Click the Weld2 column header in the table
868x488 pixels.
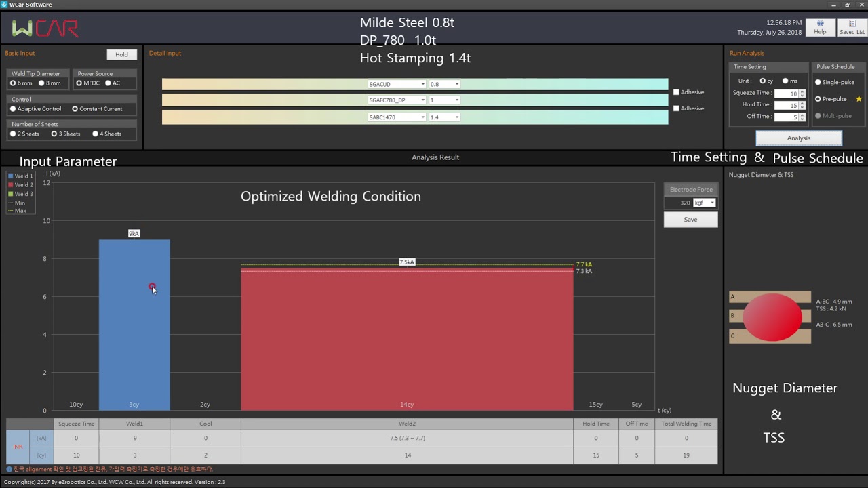click(x=407, y=424)
